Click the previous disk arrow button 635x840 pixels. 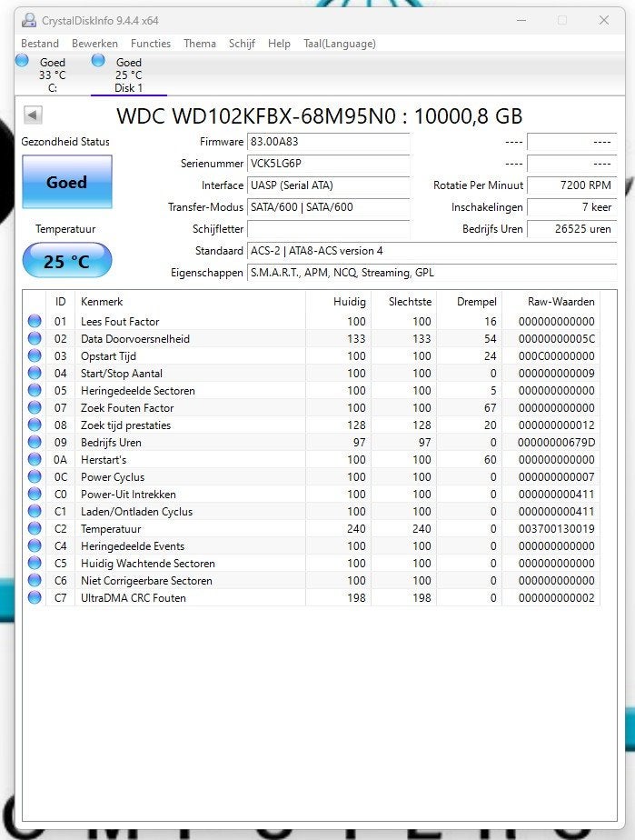[33, 115]
